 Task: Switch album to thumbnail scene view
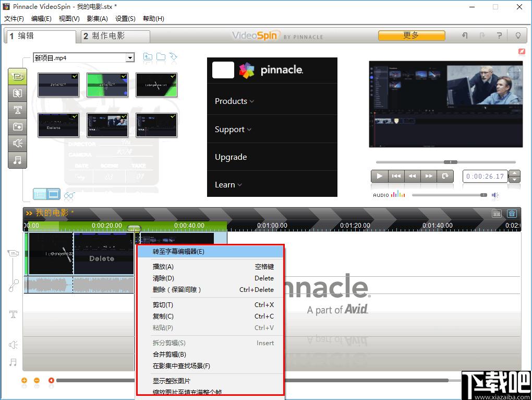(53, 194)
